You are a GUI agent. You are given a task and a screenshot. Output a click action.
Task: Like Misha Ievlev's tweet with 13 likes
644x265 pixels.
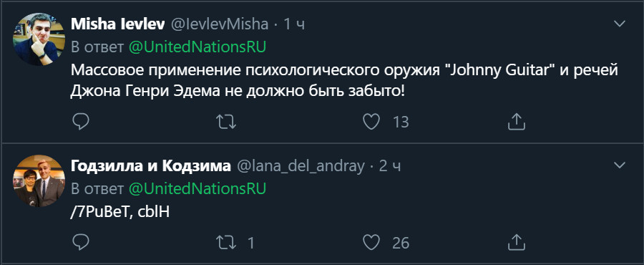point(371,122)
